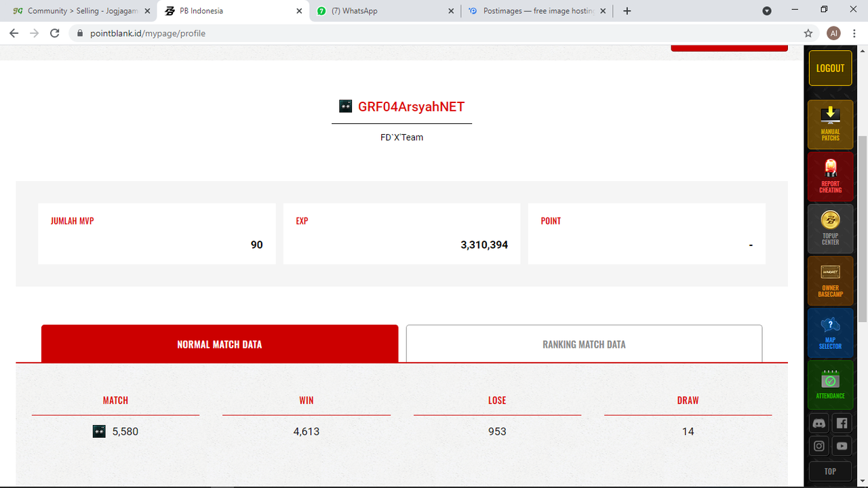
Task: Switch to the Postimages tab
Action: (536, 11)
